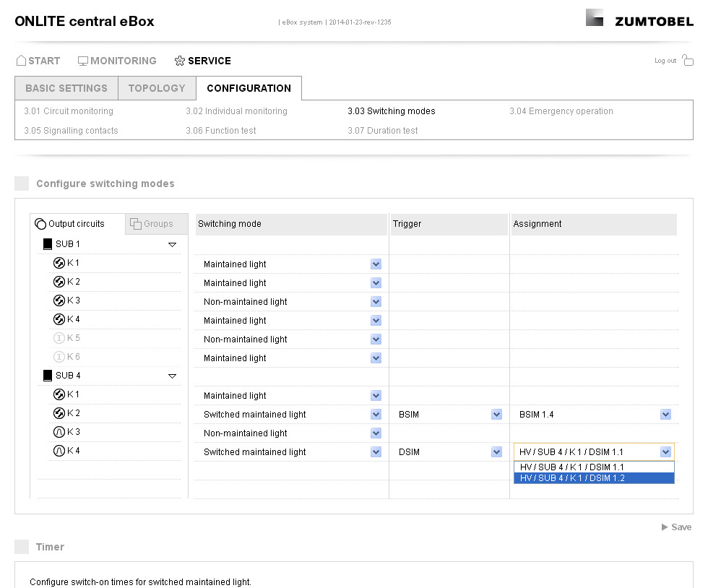Open the BSIM 1.4 assignment dropdown
The image size is (708, 588).
click(665, 414)
